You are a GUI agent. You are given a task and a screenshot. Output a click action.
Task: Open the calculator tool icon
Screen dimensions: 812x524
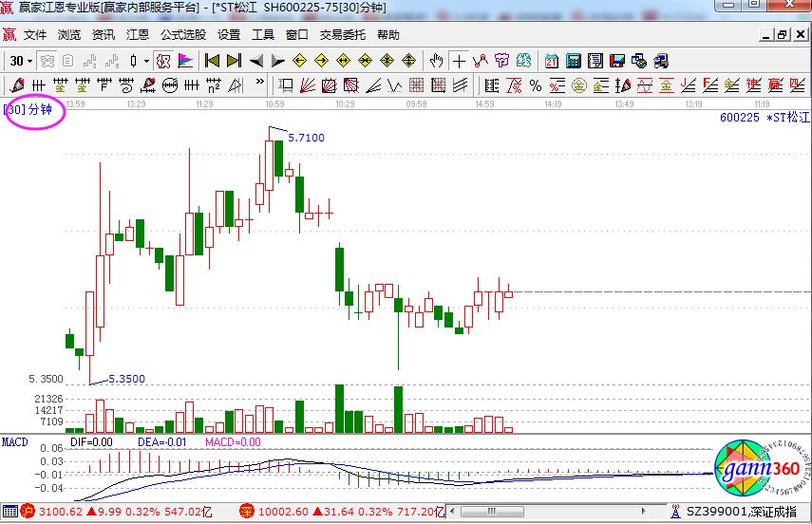coord(574,61)
